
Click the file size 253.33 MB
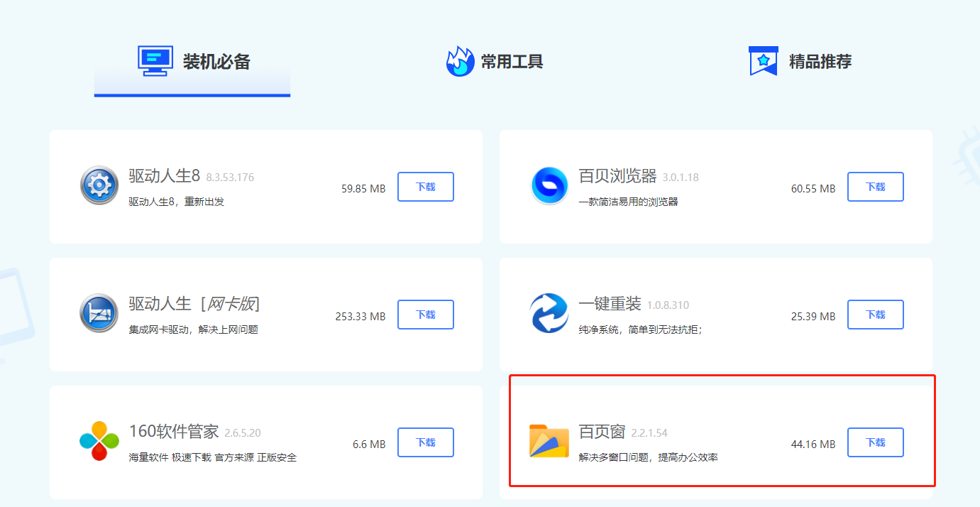pyautogui.click(x=360, y=317)
